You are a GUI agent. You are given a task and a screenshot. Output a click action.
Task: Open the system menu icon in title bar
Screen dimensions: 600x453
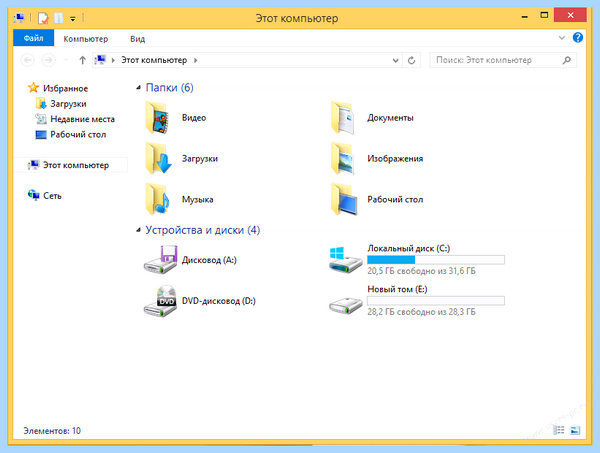pyautogui.click(x=19, y=18)
